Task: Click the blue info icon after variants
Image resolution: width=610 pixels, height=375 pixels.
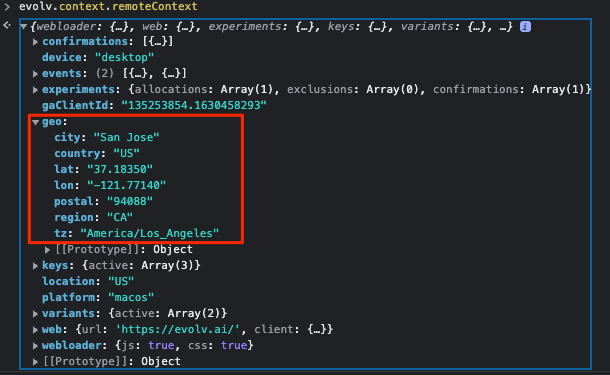Action: coord(525,26)
